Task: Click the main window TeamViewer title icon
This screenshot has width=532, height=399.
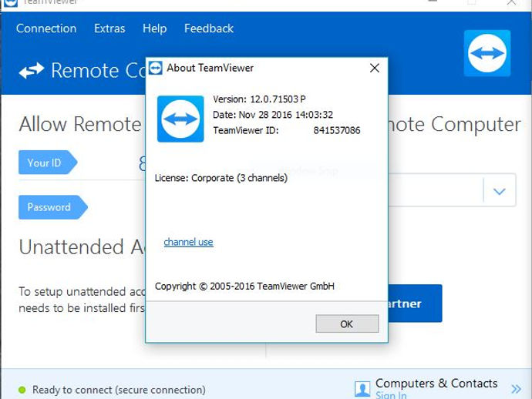Action: (x=10, y=3)
